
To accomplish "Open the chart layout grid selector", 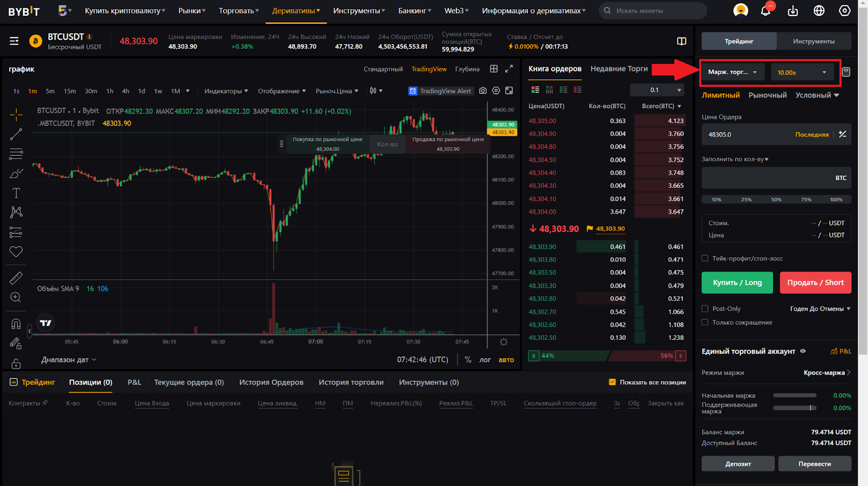I will 494,69.
